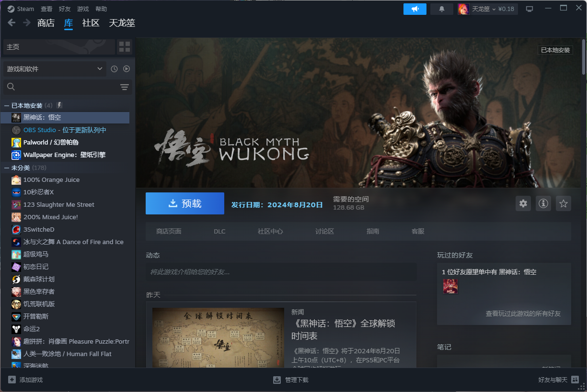Open the 游戏和软件 dropdown
The height and width of the screenshot is (392, 587).
55,69
